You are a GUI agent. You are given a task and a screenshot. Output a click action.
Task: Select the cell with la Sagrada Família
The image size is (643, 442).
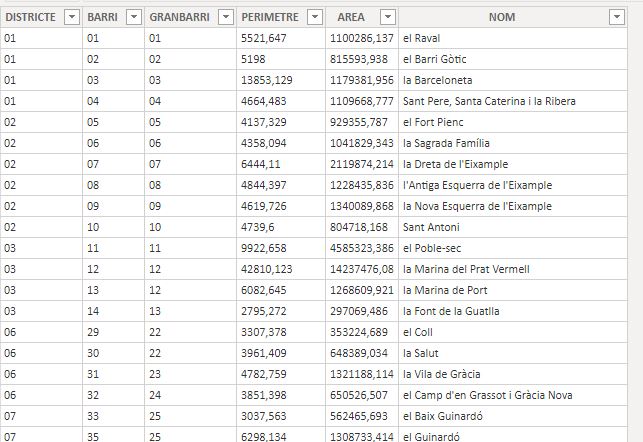pyautogui.click(x=513, y=143)
